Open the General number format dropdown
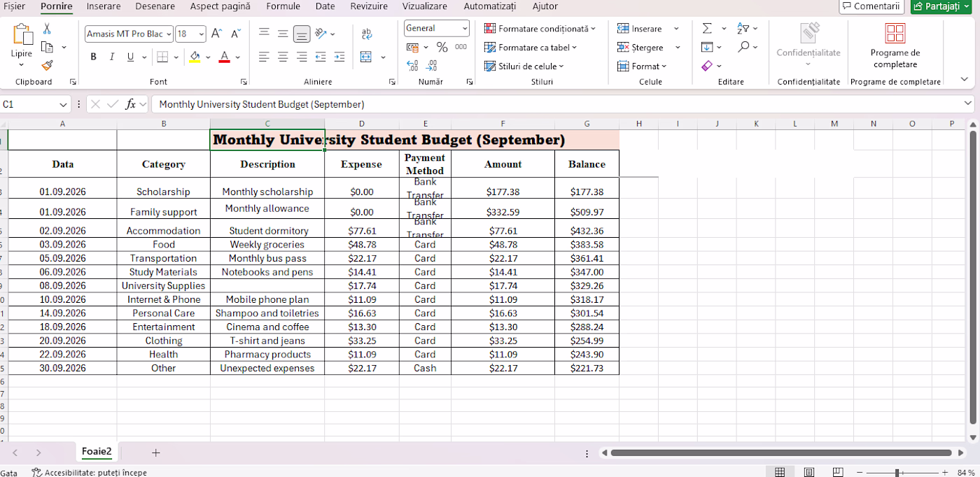This screenshot has height=477, width=980. (x=465, y=28)
